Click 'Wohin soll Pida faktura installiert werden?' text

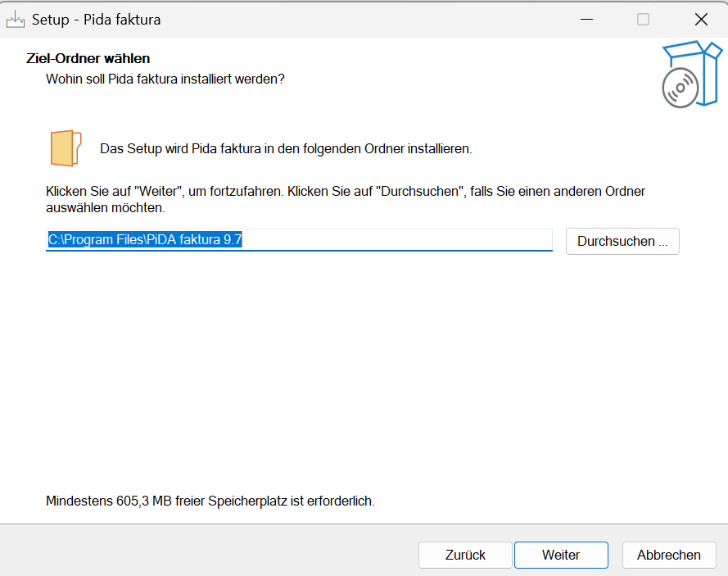point(165,79)
